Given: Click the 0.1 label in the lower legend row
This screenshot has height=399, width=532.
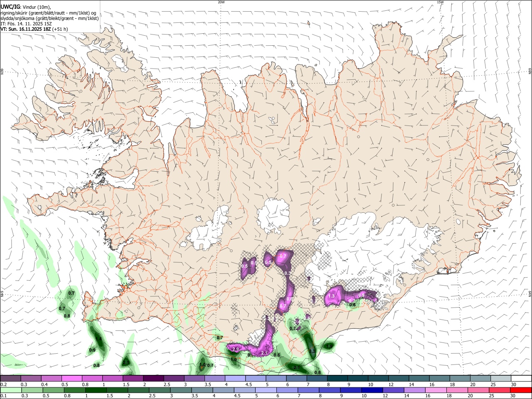Looking at the screenshot, I should pos(3,396).
